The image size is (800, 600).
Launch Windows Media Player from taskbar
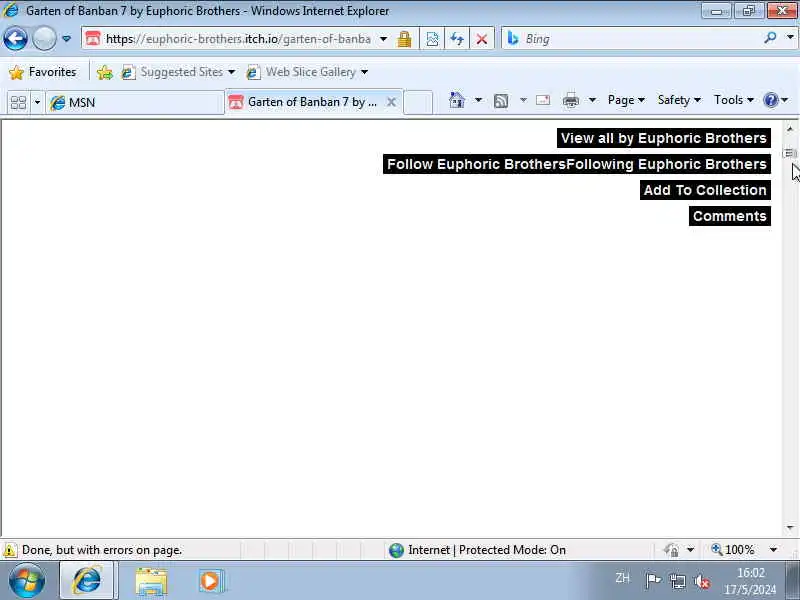210,581
